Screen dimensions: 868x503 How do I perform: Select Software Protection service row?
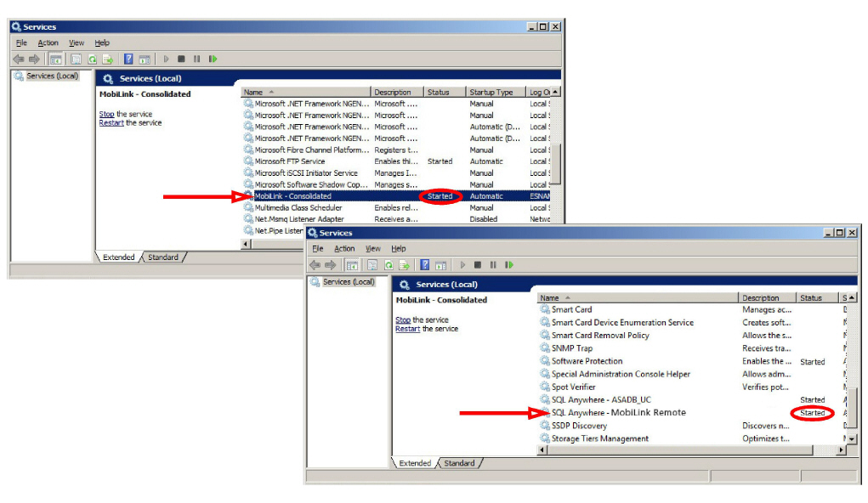click(693, 361)
